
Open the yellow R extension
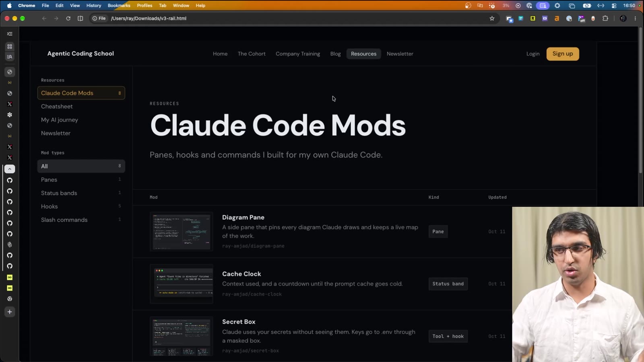coord(533,19)
